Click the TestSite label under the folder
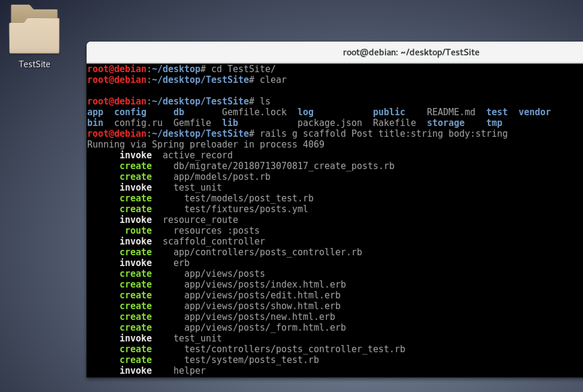Image resolution: width=583 pixels, height=392 pixels. click(x=34, y=64)
